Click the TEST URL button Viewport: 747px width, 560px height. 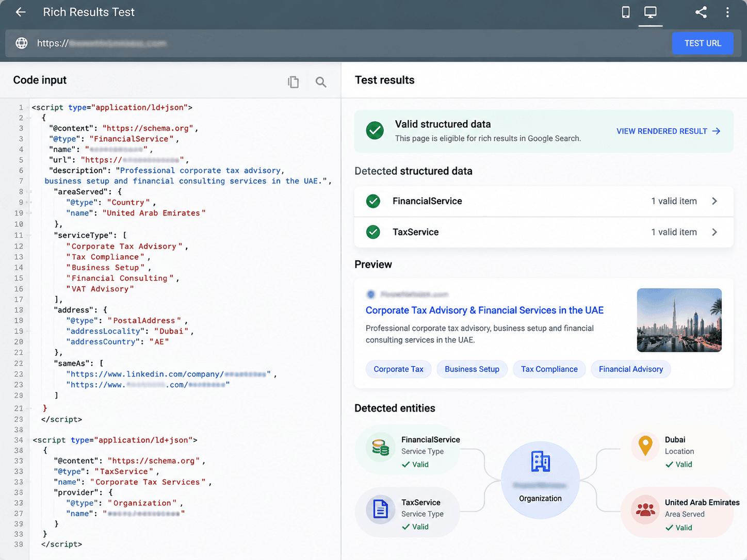coord(703,43)
